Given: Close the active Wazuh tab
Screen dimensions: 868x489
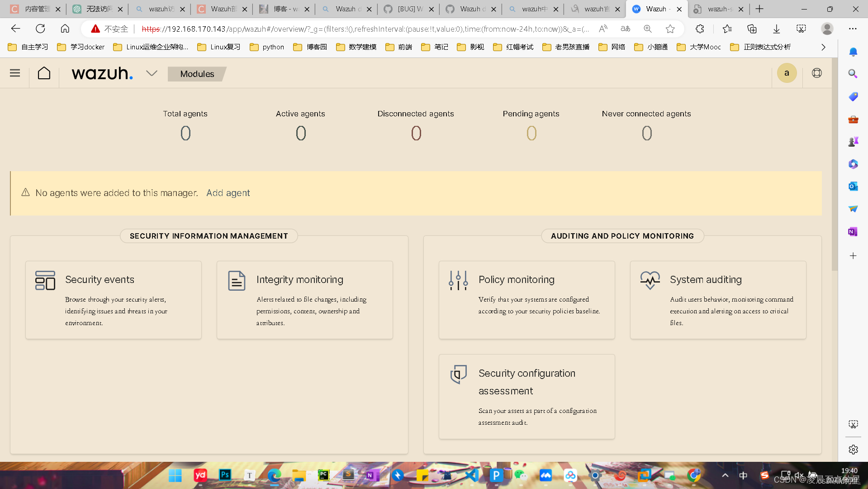Looking at the screenshot, I should click(679, 9).
